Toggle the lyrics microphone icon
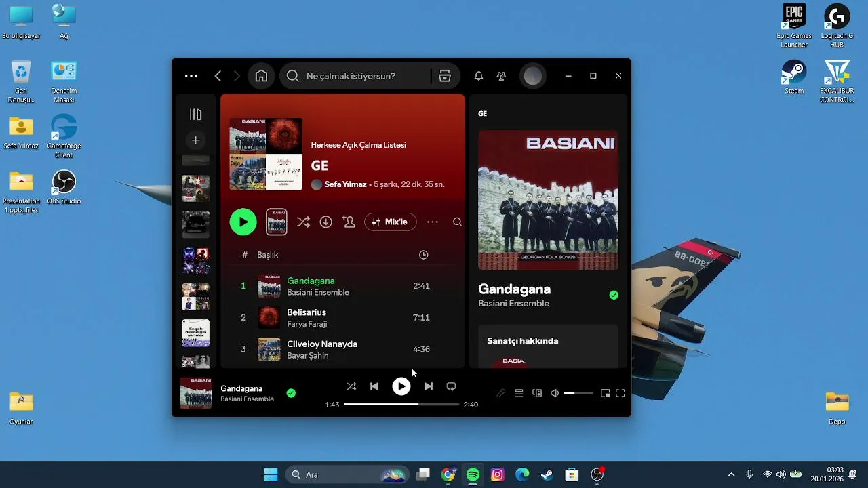This screenshot has height=488, width=868. [x=501, y=393]
